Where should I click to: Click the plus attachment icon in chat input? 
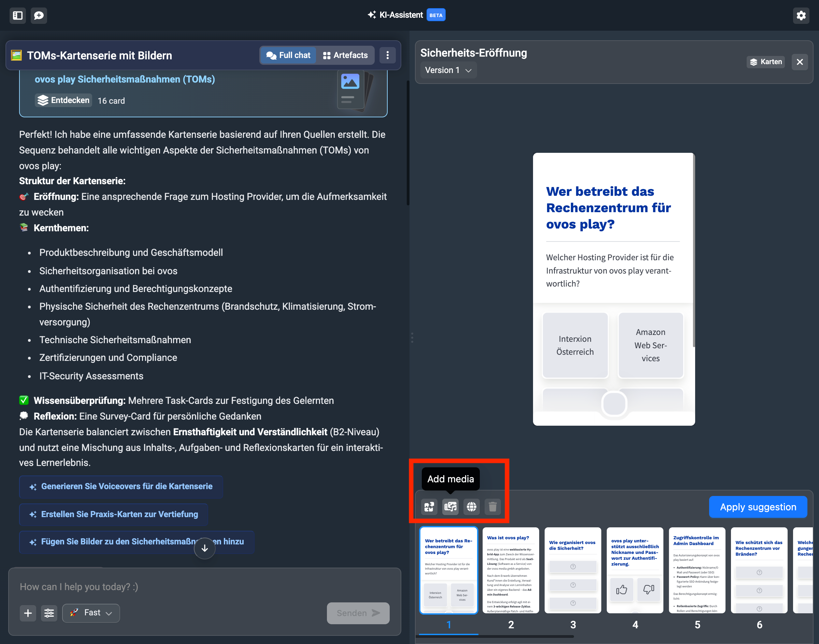pos(28,613)
